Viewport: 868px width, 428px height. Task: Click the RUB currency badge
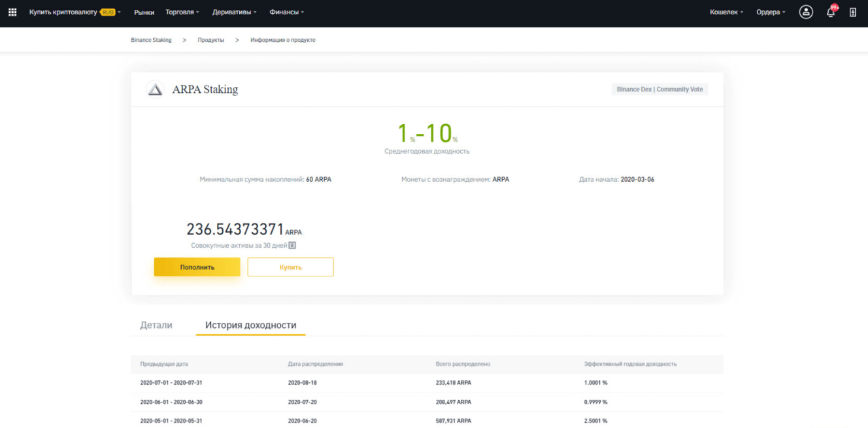(x=108, y=11)
